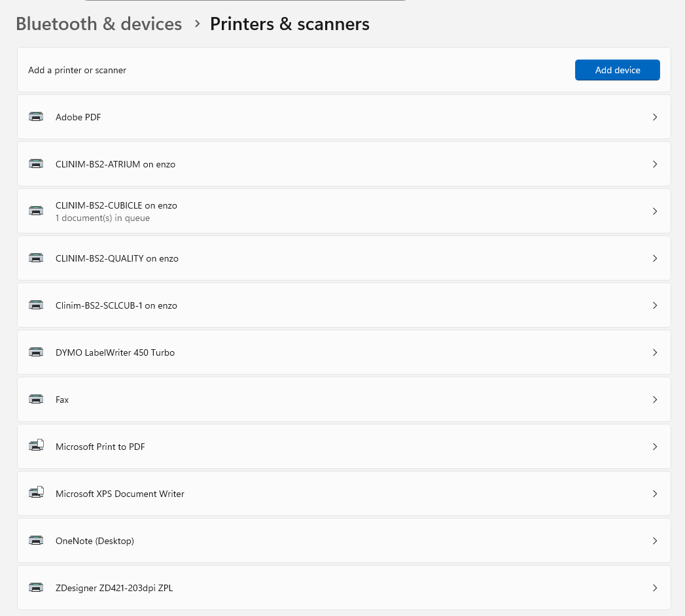Open CLINIM-BS2-ATRIUM chevron arrow
The height and width of the screenshot is (616, 685).
(x=654, y=164)
